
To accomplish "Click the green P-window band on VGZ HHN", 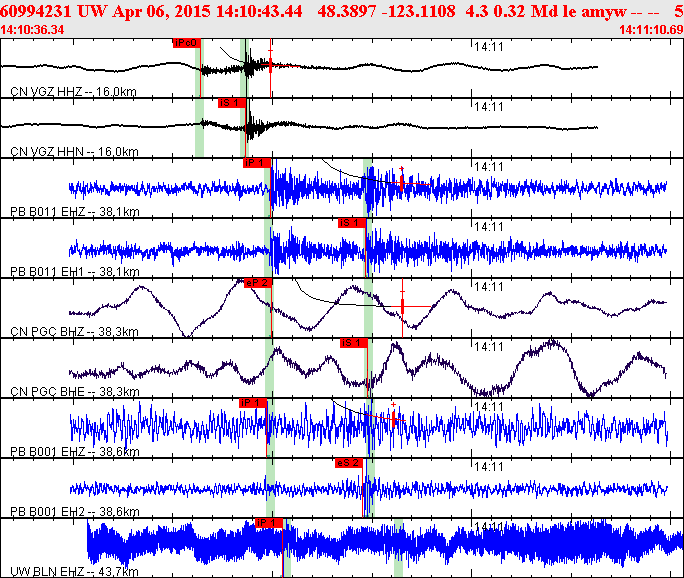I will 199,127.
